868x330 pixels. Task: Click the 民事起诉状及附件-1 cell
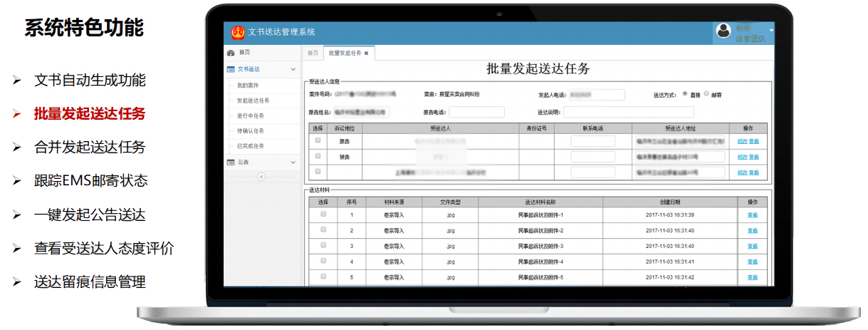coord(540,215)
